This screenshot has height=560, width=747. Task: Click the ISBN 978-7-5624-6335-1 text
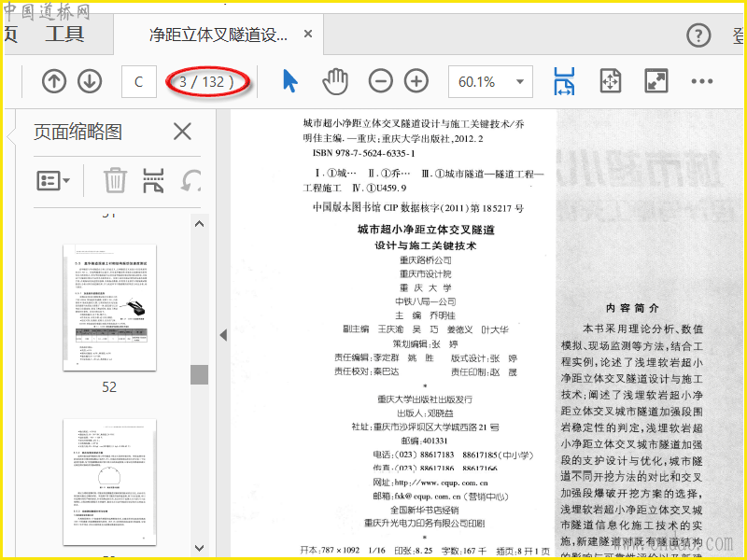tap(364, 153)
